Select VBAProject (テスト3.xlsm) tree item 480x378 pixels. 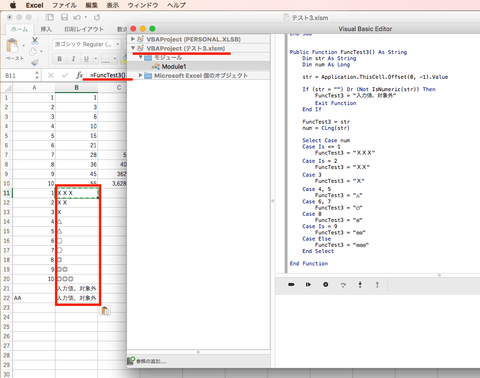[186, 48]
